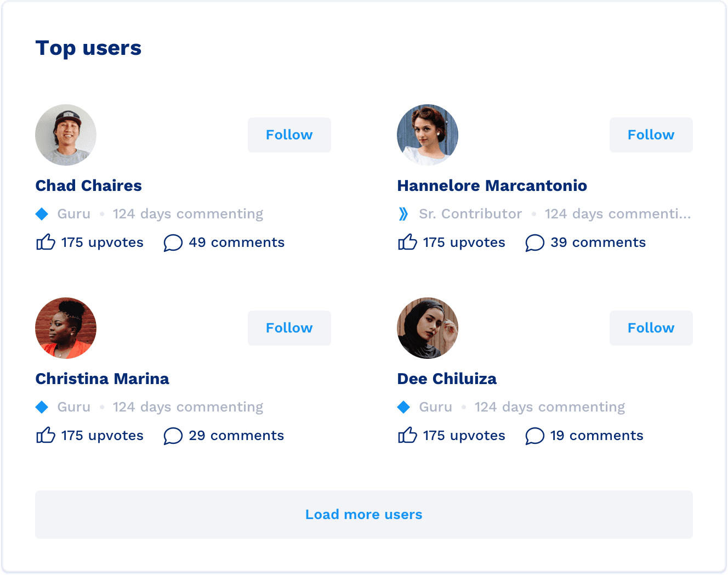The image size is (728, 575).
Task: Click Chad Chaires' Guru diamond badge
Action: click(42, 214)
